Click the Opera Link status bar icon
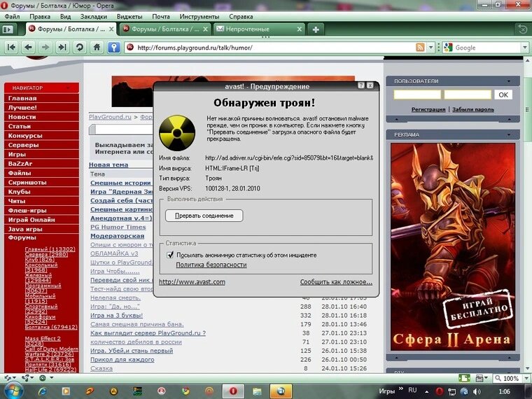The image size is (532, 399). (8, 377)
